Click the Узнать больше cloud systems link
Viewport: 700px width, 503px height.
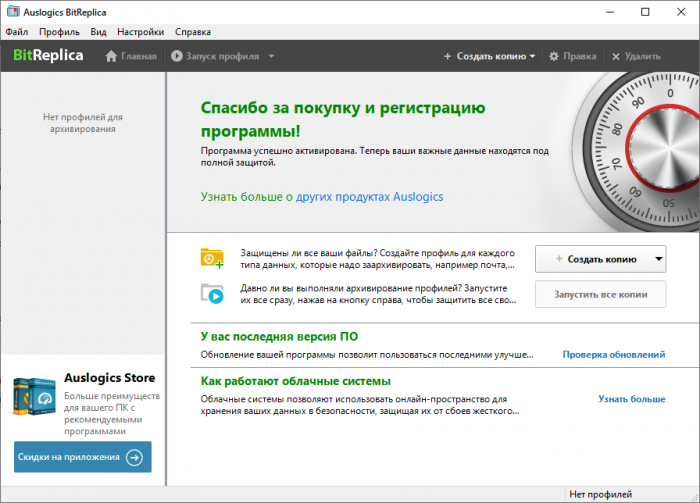[631, 399]
